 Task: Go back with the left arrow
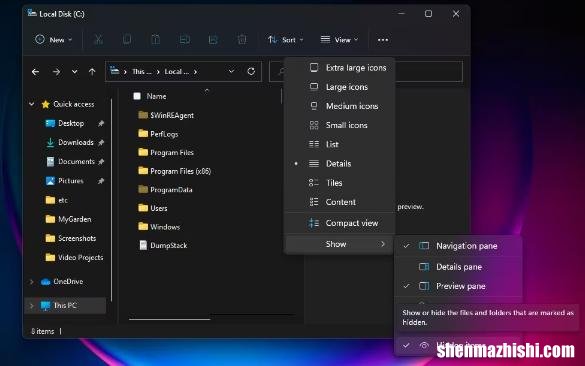pyautogui.click(x=35, y=72)
